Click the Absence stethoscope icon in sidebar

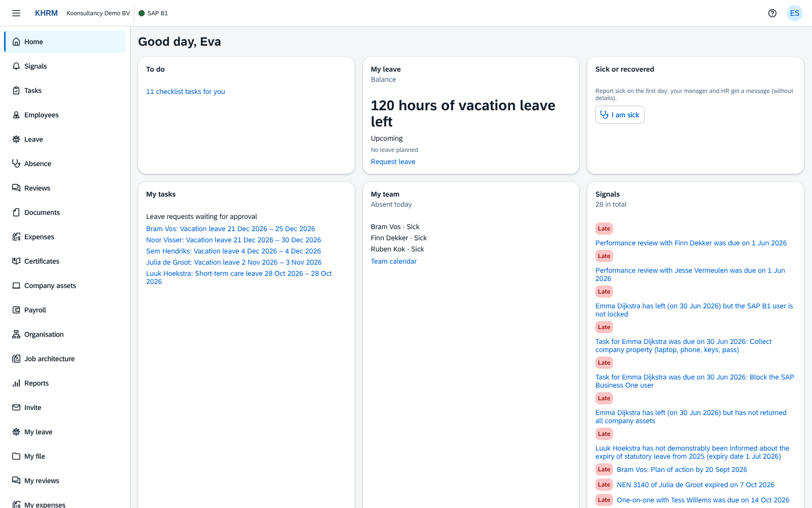[x=16, y=164]
